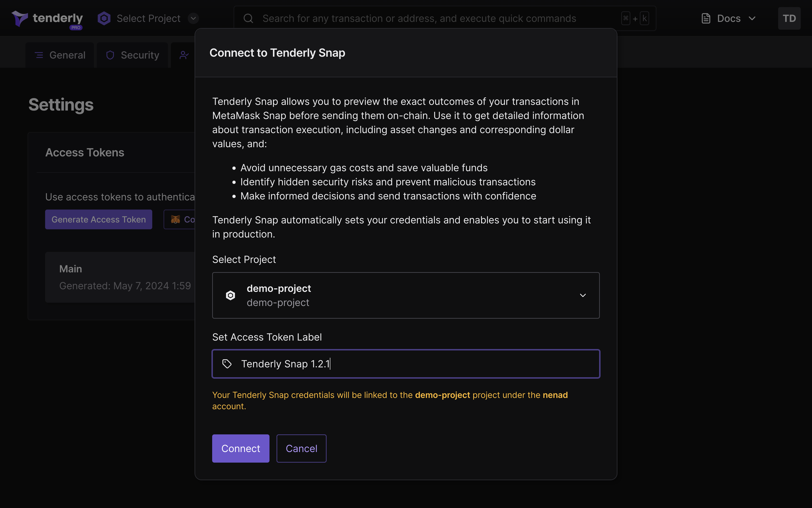This screenshot has width=812, height=508.
Task: Click the ⌘+K shortcut hint
Action: click(635, 19)
